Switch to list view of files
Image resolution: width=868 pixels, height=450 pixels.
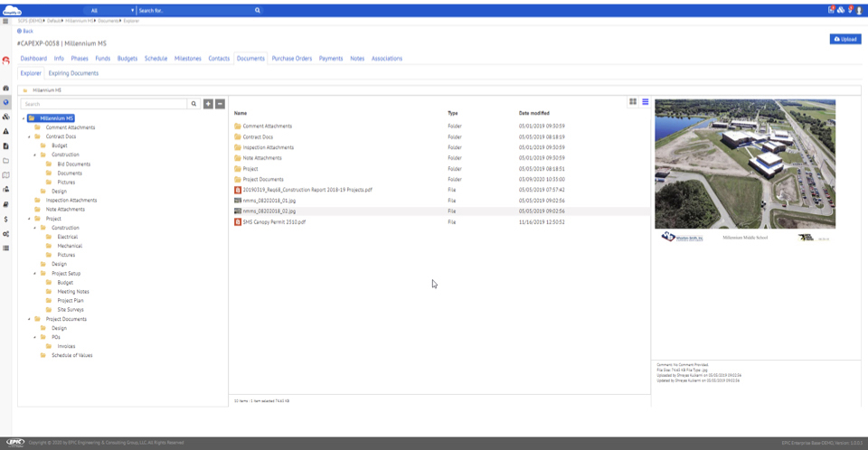tap(645, 102)
